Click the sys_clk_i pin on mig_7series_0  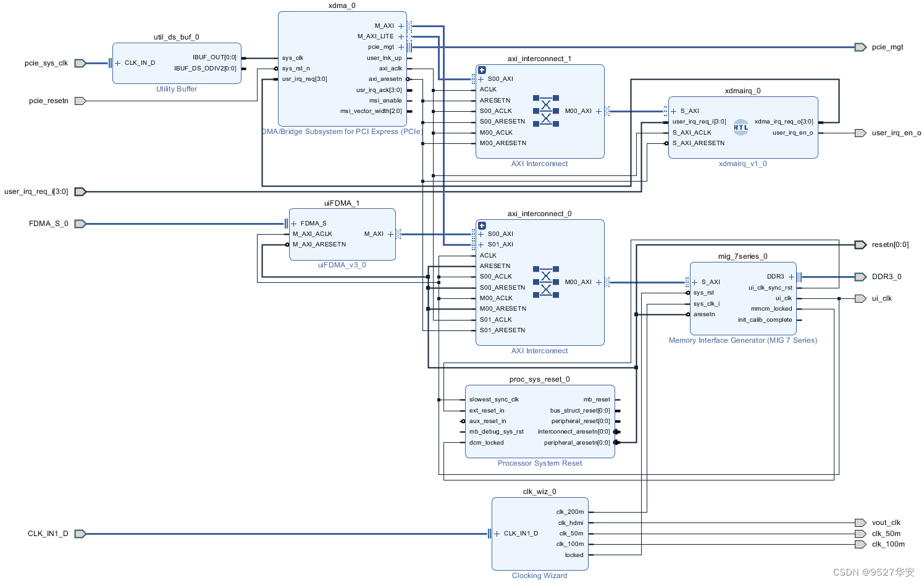pos(707,304)
